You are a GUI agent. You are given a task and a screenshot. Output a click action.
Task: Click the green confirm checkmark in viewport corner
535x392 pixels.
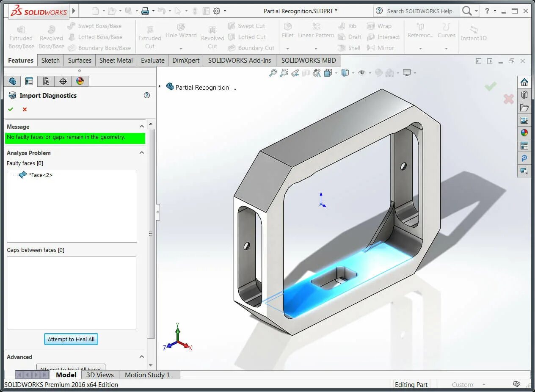click(x=491, y=86)
